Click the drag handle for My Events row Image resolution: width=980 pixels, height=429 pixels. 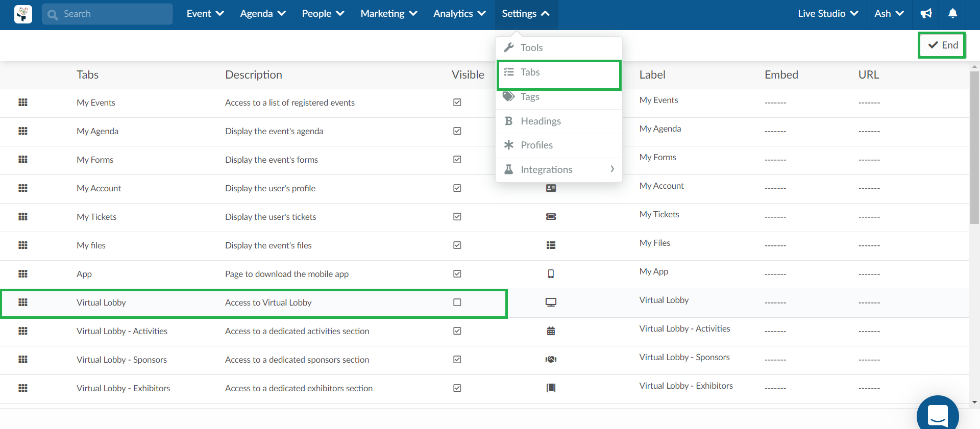tap(23, 103)
